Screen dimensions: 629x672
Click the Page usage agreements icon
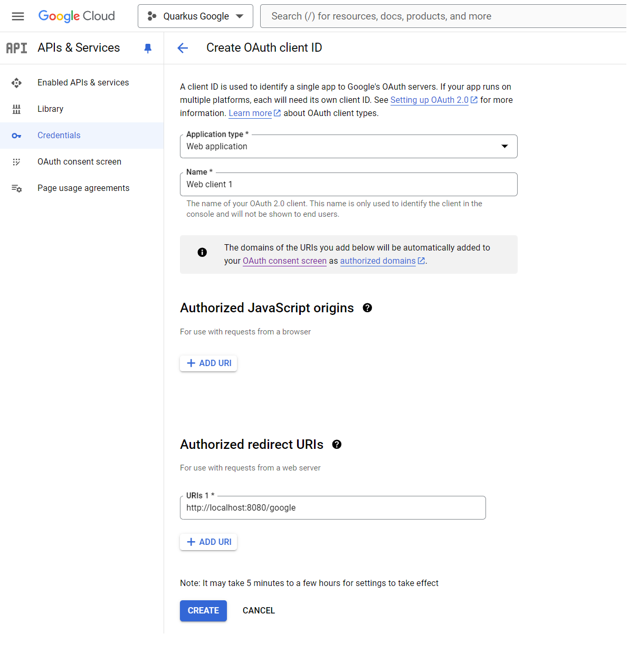tap(17, 188)
